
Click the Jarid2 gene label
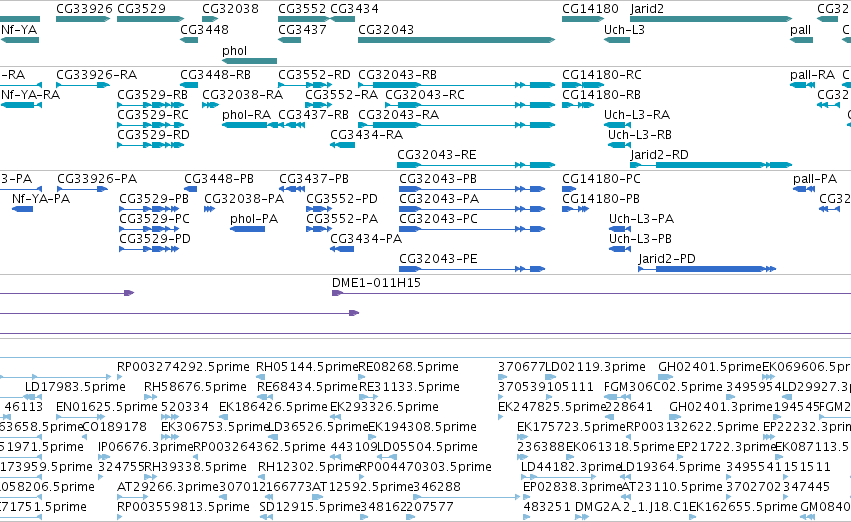(647, 9)
